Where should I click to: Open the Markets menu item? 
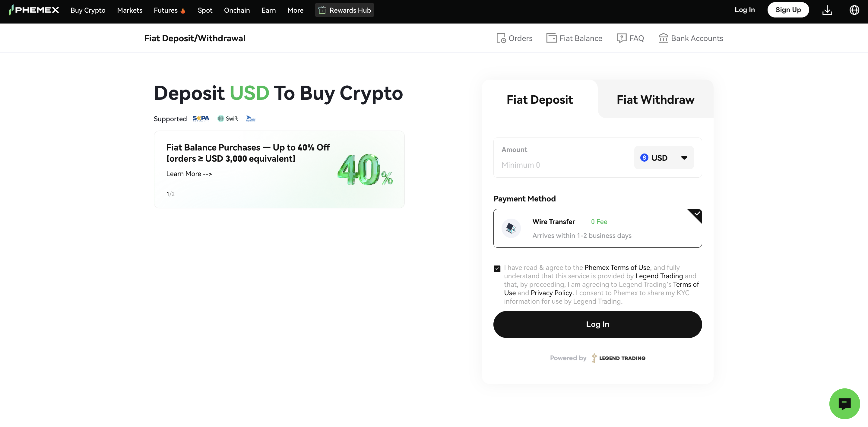point(129,10)
